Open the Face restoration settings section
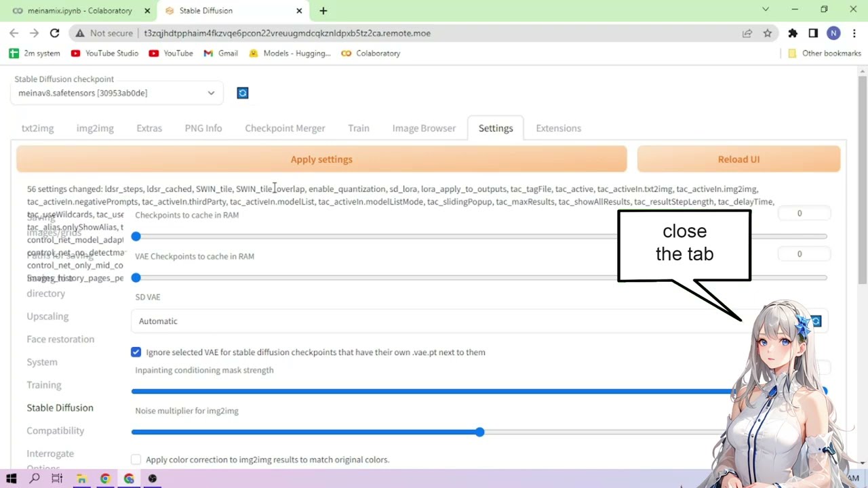This screenshot has width=868, height=488. tap(60, 340)
